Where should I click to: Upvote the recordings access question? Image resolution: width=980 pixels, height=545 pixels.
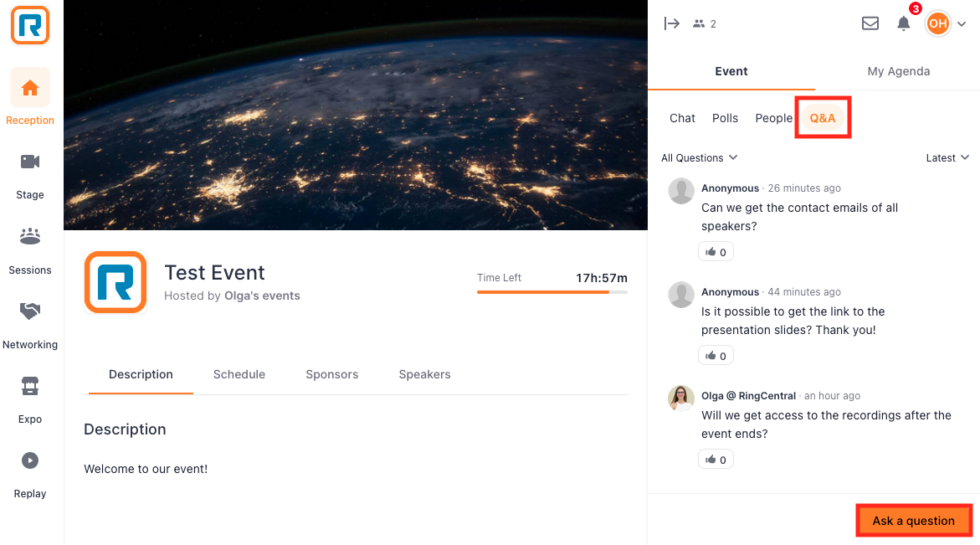716,460
